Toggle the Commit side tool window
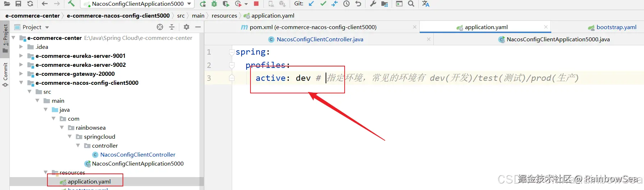The image size is (644, 190). pyautogui.click(x=5, y=75)
